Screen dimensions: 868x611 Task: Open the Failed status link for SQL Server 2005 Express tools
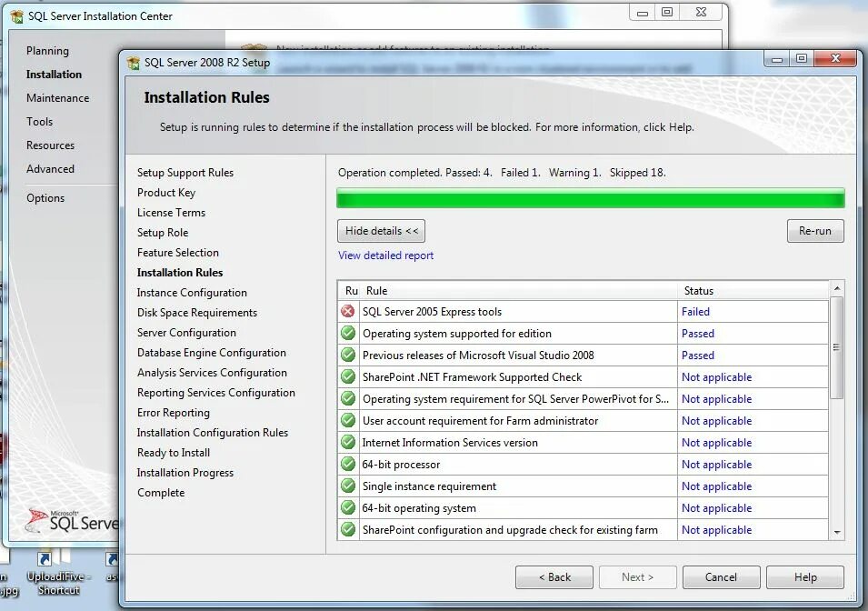pos(695,311)
